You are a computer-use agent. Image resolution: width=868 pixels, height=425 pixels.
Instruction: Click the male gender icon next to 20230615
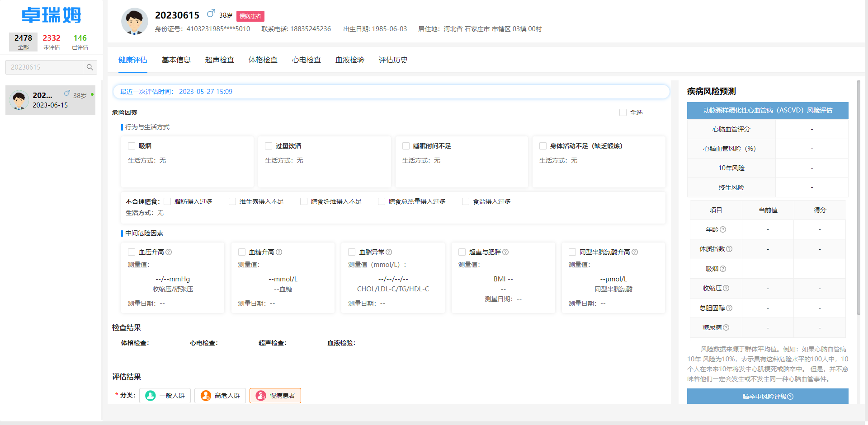[211, 14]
